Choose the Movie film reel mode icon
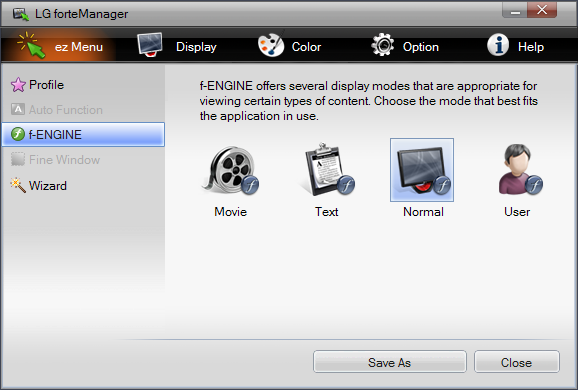 tap(231, 170)
